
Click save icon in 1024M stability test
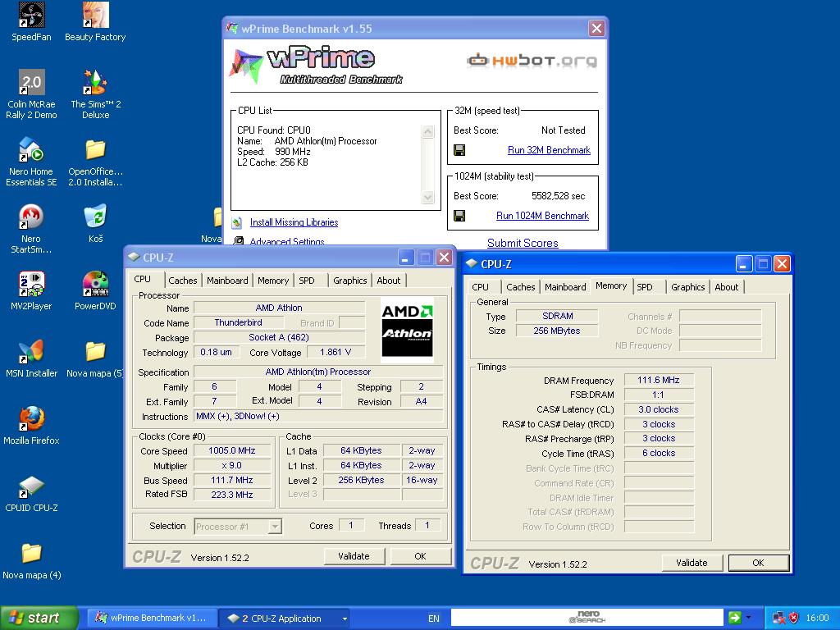(459, 216)
